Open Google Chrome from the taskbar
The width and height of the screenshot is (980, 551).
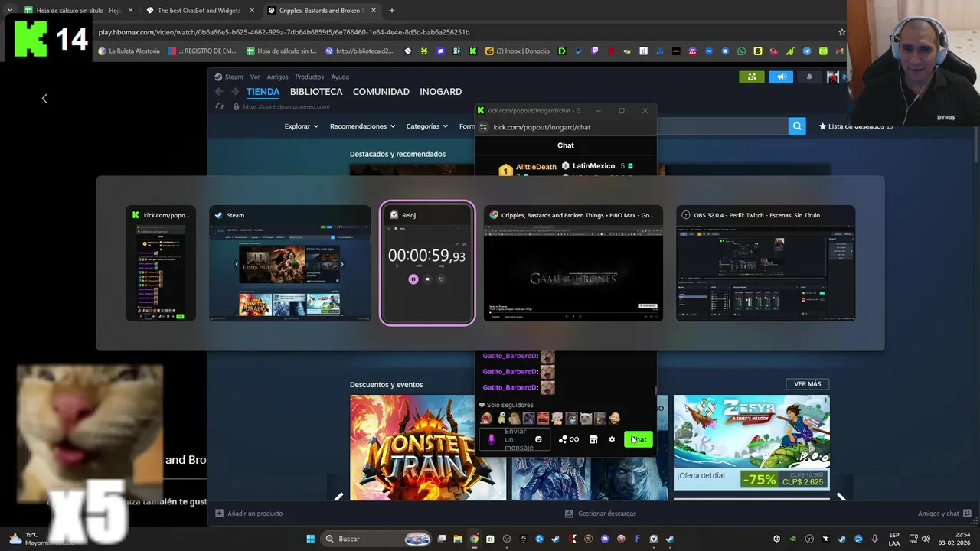click(474, 539)
